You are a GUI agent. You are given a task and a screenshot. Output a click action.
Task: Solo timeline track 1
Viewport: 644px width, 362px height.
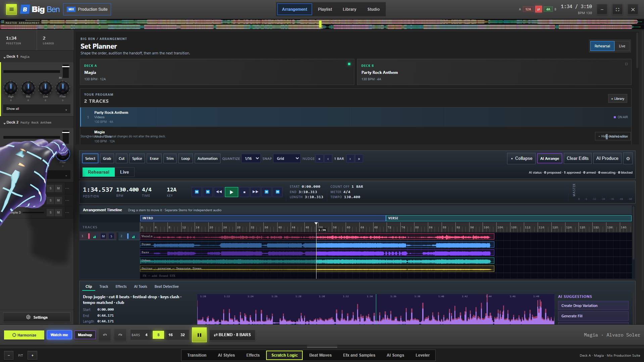(x=111, y=236)
